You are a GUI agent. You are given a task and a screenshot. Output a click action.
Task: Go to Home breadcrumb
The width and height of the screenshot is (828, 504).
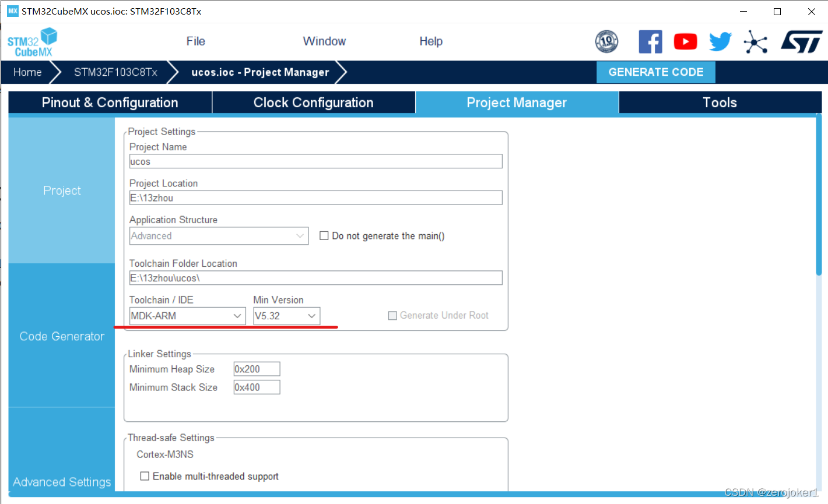27,72
